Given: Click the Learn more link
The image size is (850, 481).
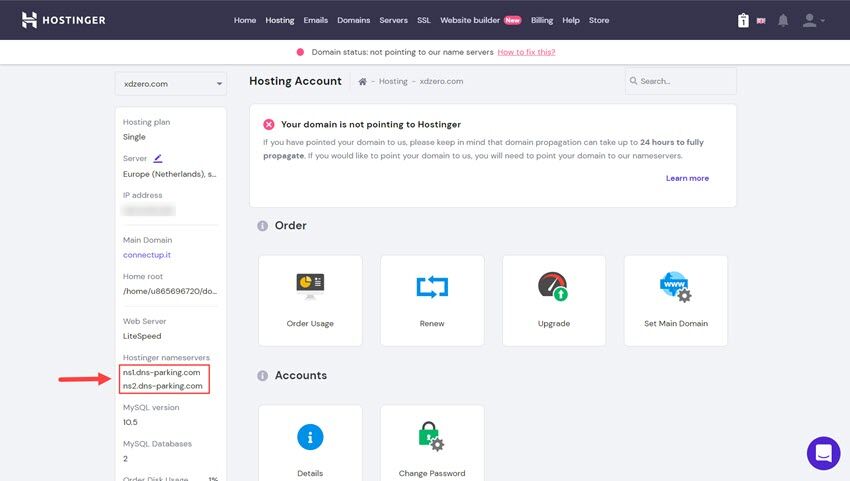Looking at the screenshot, I should pos(687,178).
